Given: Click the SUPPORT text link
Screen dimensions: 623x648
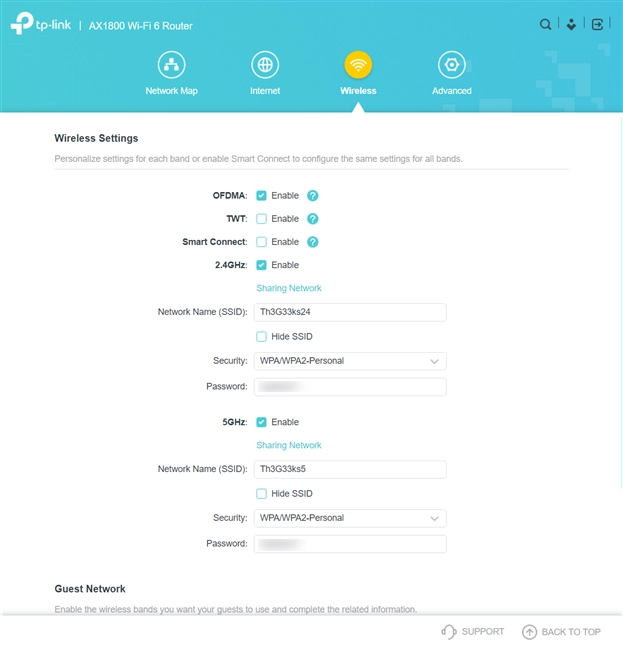Looking at the screenshot, I should (x=483, y=631).
